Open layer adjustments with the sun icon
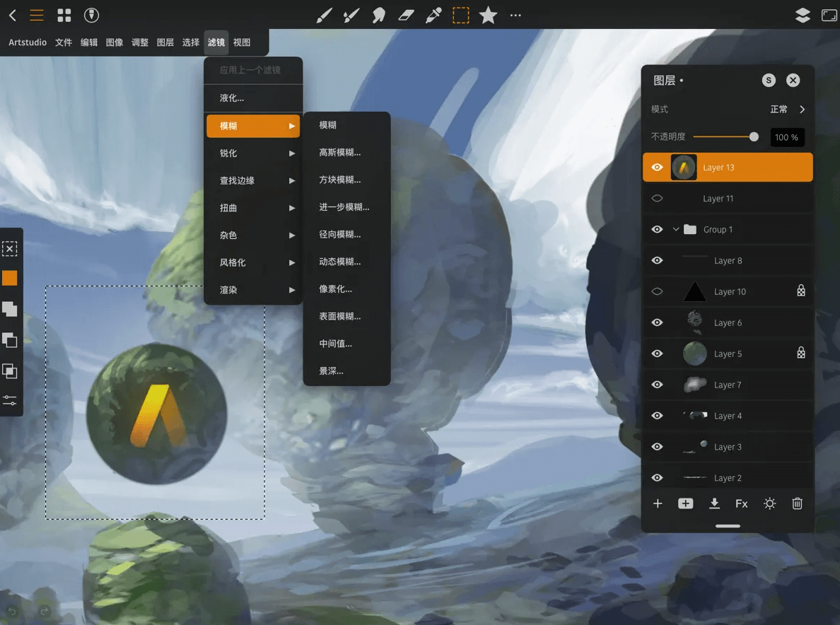Screen dimensions: 840x625 770,503
